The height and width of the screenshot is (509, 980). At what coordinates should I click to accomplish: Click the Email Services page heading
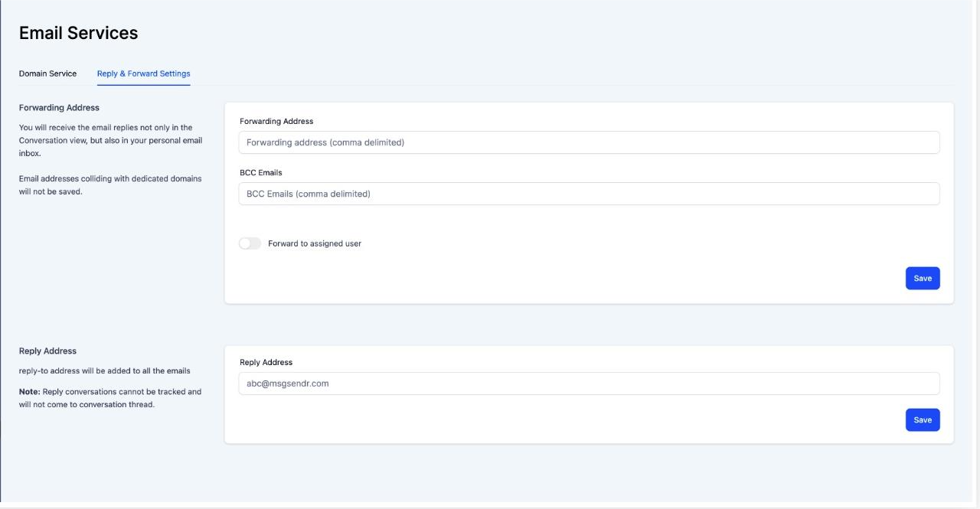tap(78, 33)
